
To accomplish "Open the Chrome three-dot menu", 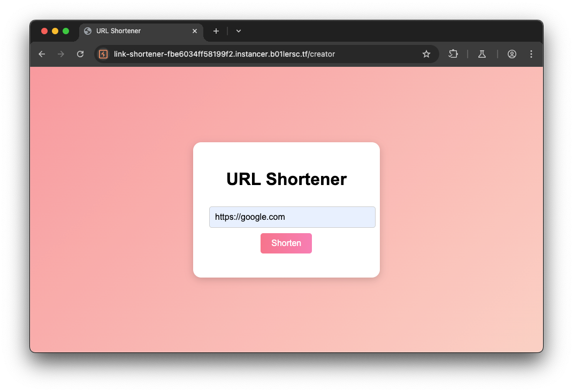I will (531, 54).
